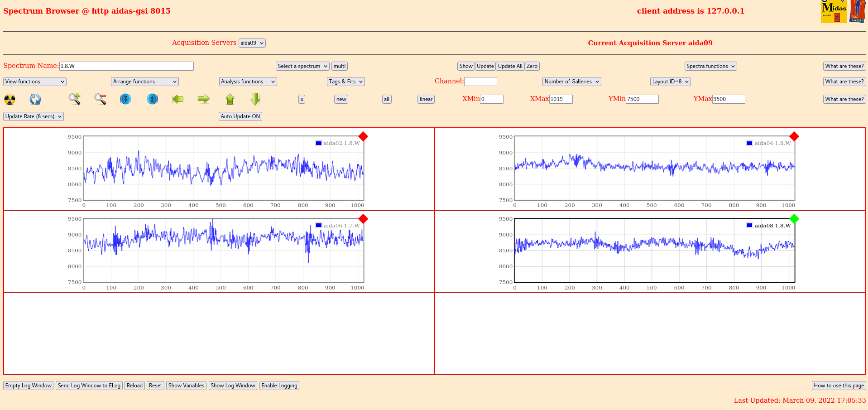Image resolution: width=868 pixels, height=410 pixels.
Task: Zoom in with the magnifier plus icon
Action: [75, 99]
